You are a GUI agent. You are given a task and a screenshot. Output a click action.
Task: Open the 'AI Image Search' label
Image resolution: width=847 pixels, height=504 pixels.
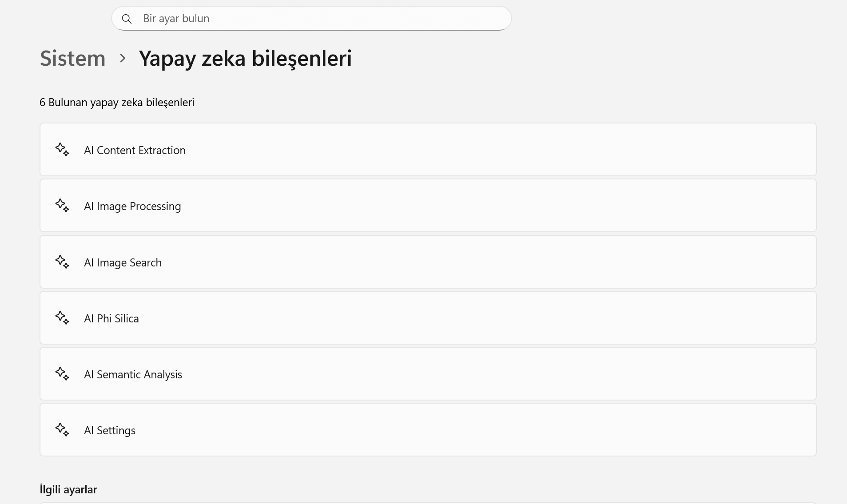click(x=123, y=262)
